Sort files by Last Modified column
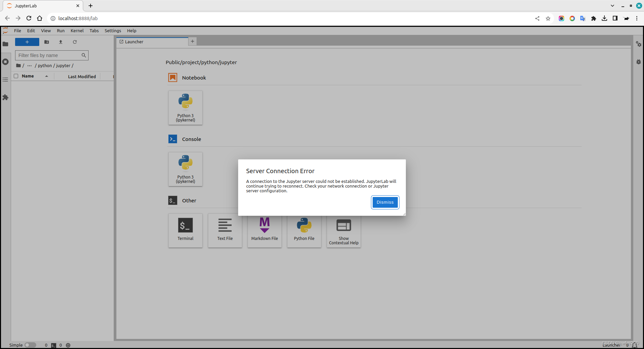 click(82, 77)
